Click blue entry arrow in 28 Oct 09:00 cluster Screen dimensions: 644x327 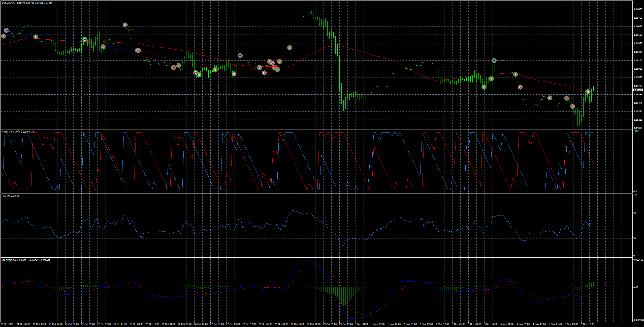[272, 63]
